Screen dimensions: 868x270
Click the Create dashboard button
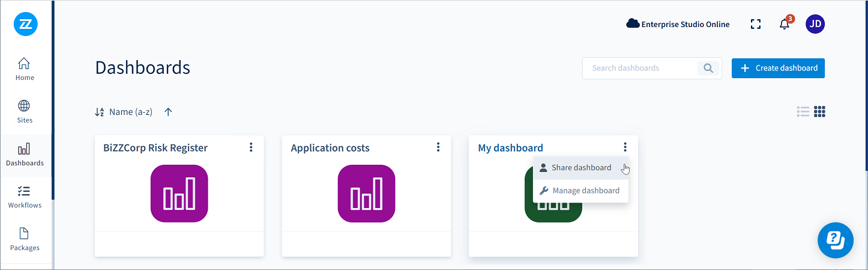(x=778, y=68)
